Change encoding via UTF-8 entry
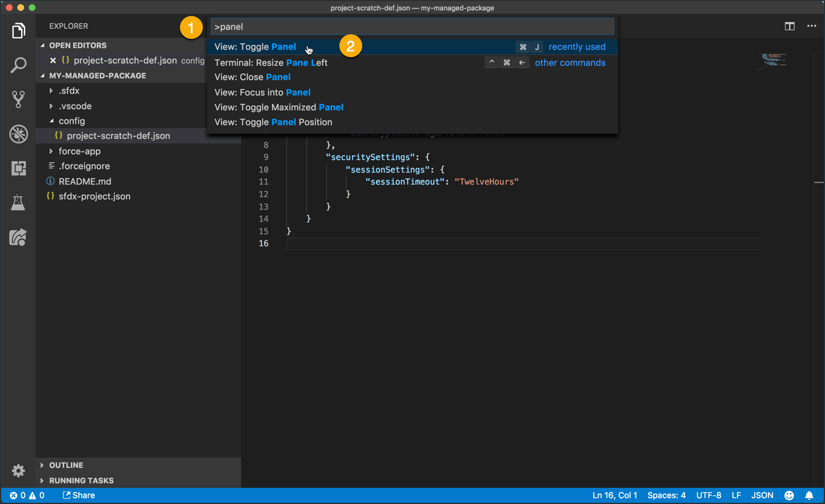 708,495
